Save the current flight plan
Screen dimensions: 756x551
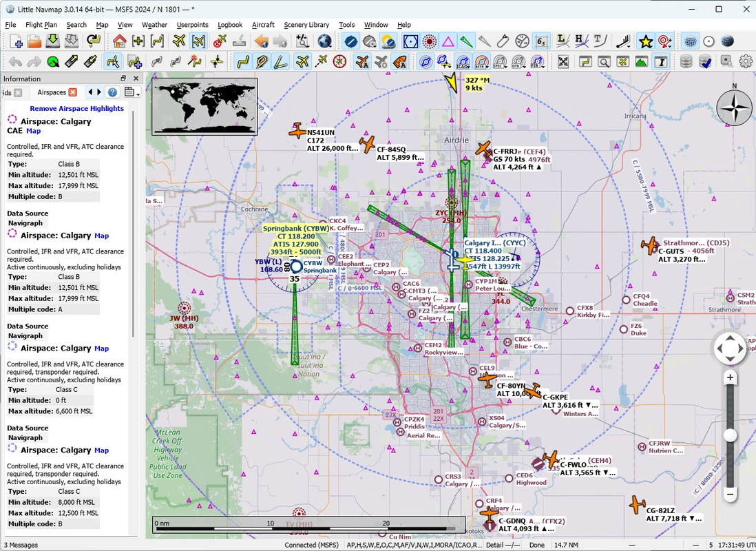click(x=52, y=41)
